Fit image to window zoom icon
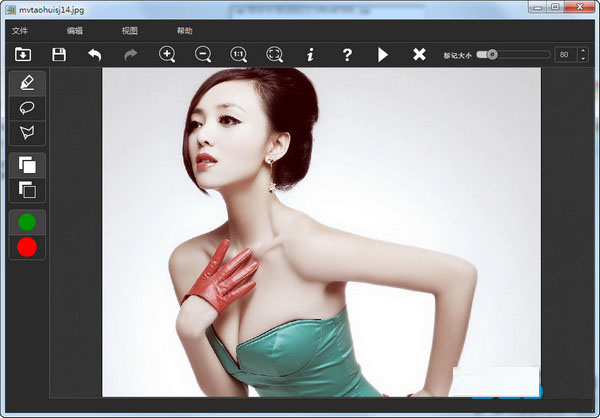Image resolution: width=600 pixels, height=418 pixels. 275,54
